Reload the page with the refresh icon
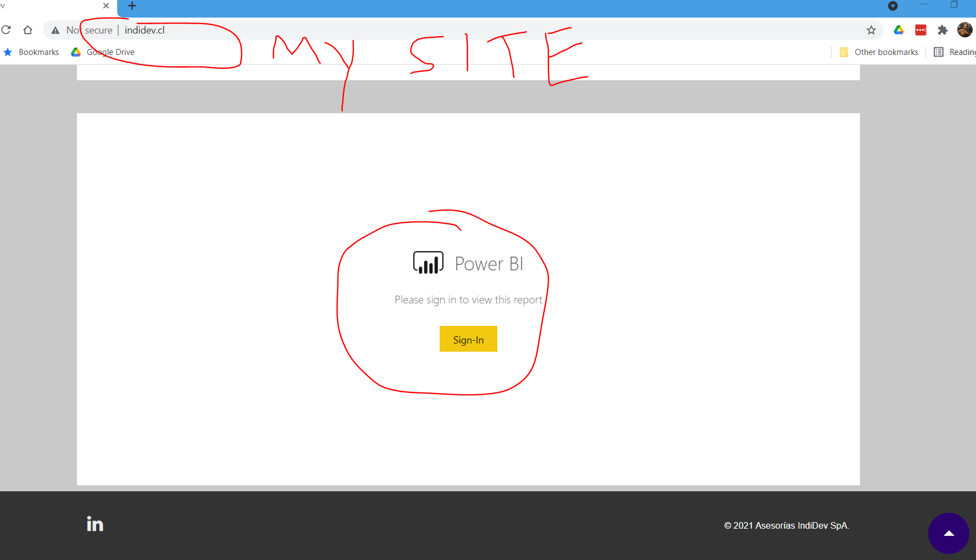976x560 pixels. [6, 30]
